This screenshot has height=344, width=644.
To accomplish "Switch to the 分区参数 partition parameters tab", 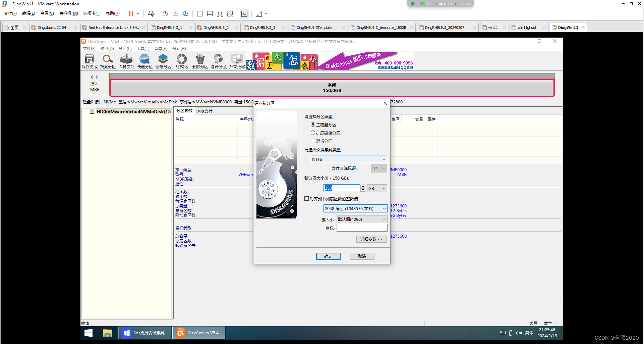I will click(x=184, y=111).
